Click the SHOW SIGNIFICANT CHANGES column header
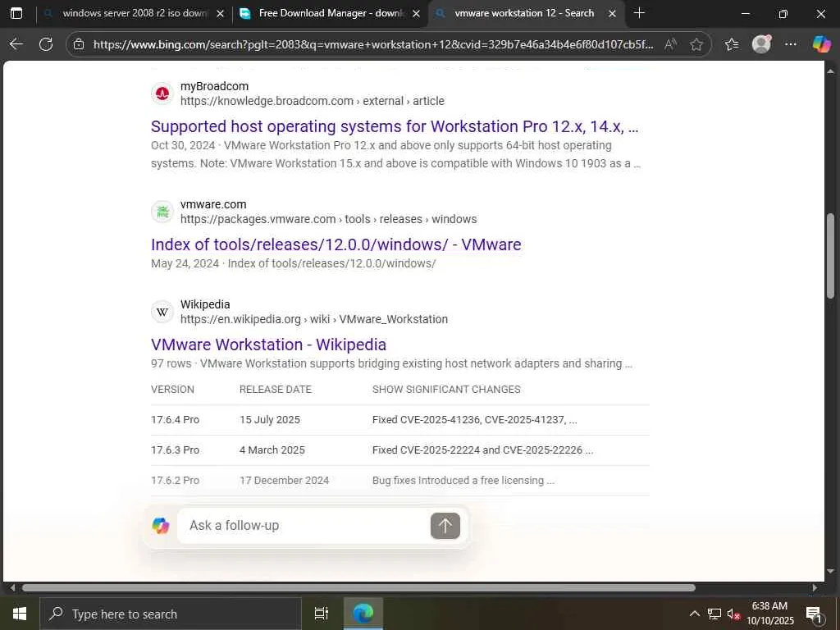 point(446,390)
